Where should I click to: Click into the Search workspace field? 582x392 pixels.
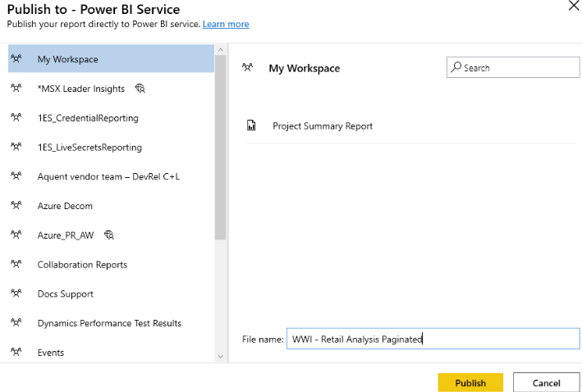click(x=513, y=67)
